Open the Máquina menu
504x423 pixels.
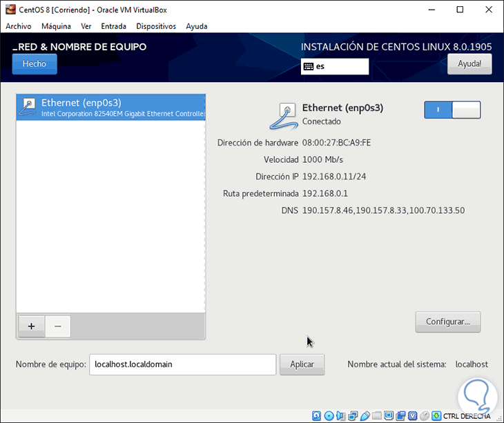56,26
